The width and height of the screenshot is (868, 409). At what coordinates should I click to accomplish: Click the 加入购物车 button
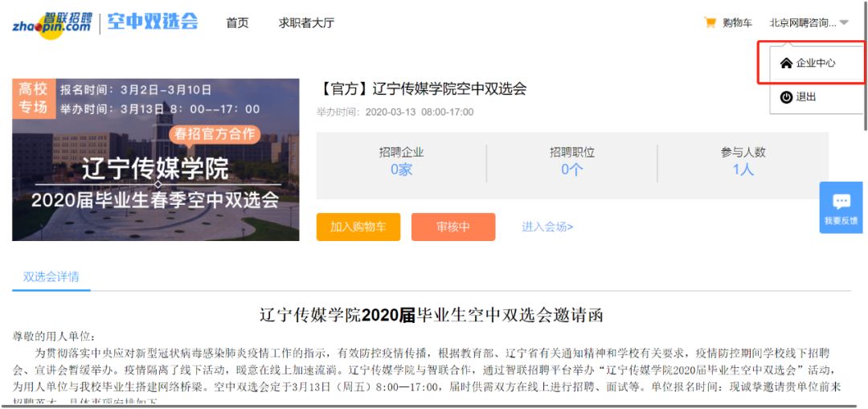point(358,227)
